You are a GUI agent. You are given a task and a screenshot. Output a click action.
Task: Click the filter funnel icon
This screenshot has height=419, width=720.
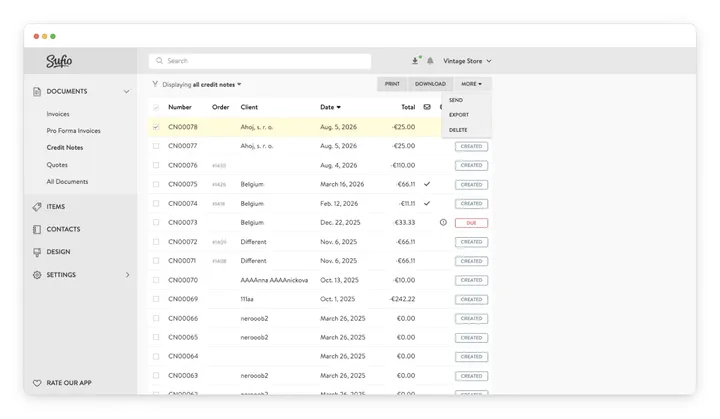tap(155, 84)
